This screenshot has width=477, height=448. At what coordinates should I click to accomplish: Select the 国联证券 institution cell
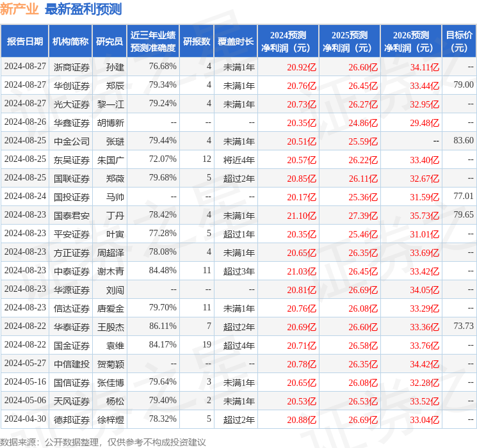pyautogui.click(x=72, y=179)
